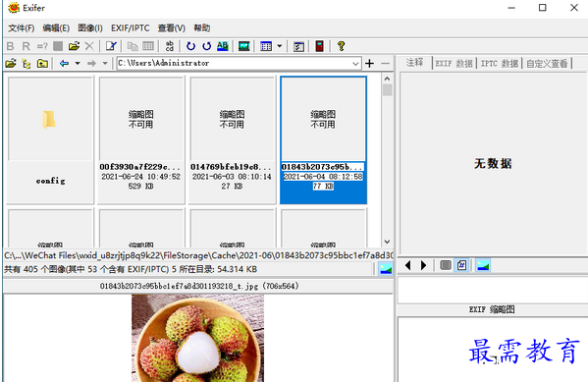Viewport: 588px width, 382px height.
Task: Click the 529 KB file size text
Action: [x=141, y=187]
